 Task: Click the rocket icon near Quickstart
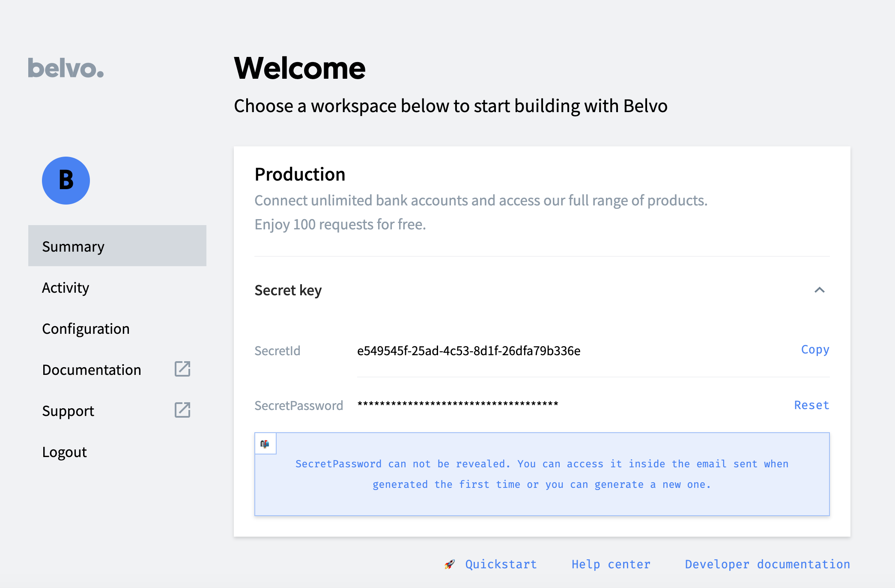tap(450, 564)
